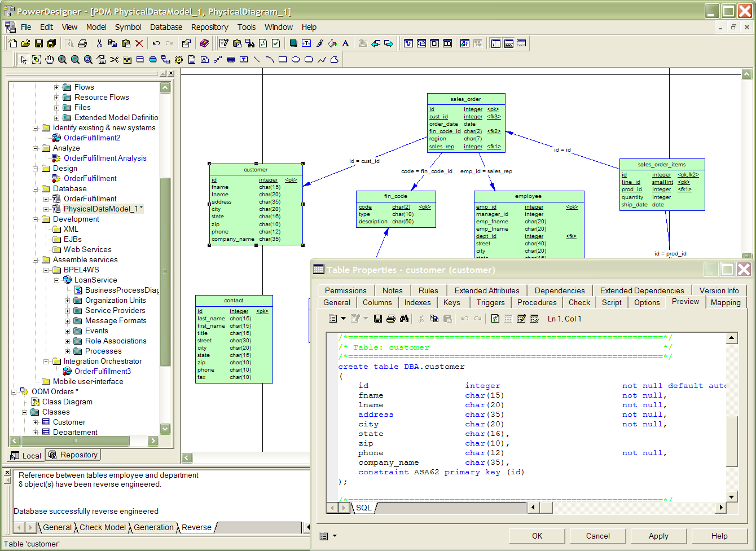Image resolution: width=756 pixels, height=551 pixels.
Task: Select the Zoom In magnifier tool
Action: point(63,60)
